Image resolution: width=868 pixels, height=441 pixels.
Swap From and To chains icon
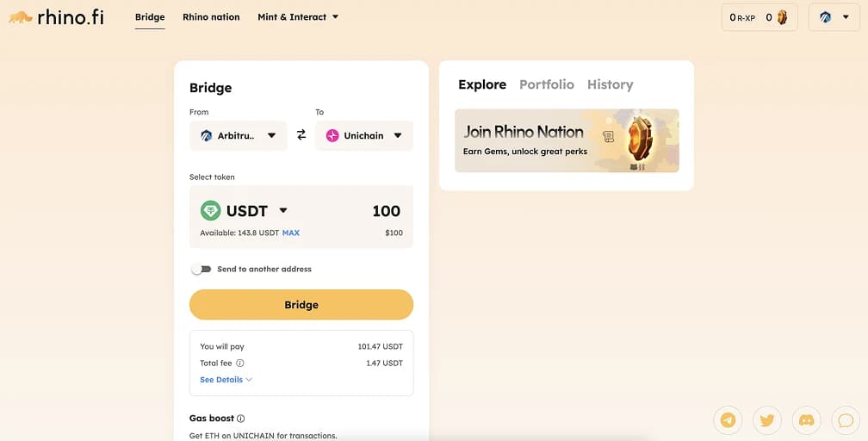pyautogui.click(x=301, y=135)
